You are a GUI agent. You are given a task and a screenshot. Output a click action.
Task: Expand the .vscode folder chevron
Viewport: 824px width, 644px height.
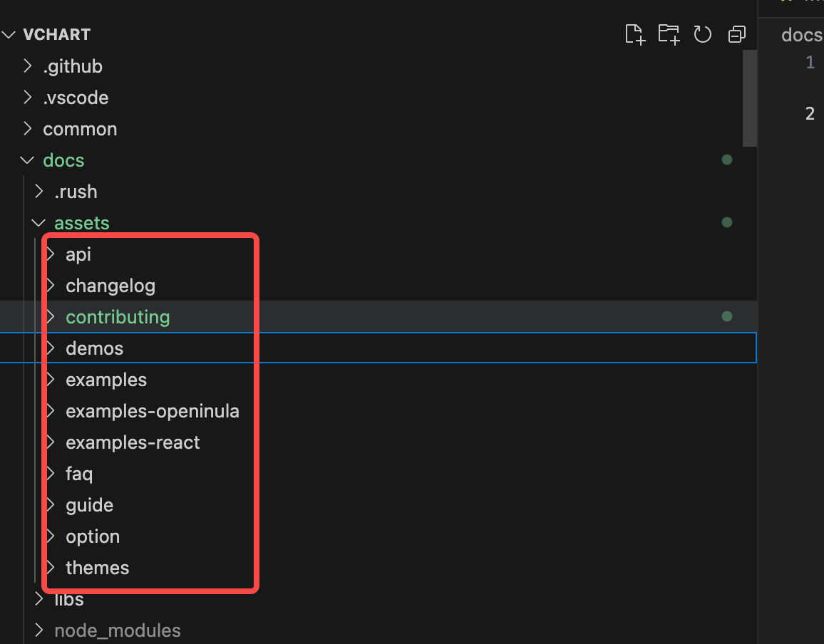(28, 98)
